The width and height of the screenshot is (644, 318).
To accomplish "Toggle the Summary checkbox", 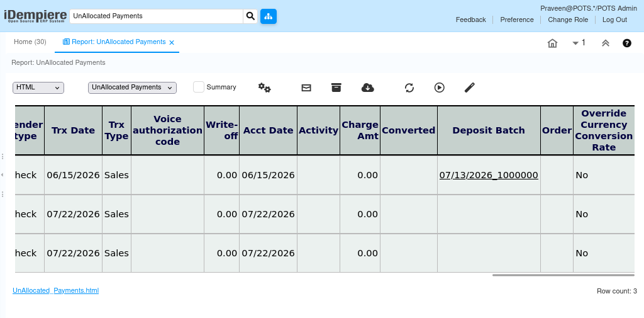I will (x=199, y=87).
